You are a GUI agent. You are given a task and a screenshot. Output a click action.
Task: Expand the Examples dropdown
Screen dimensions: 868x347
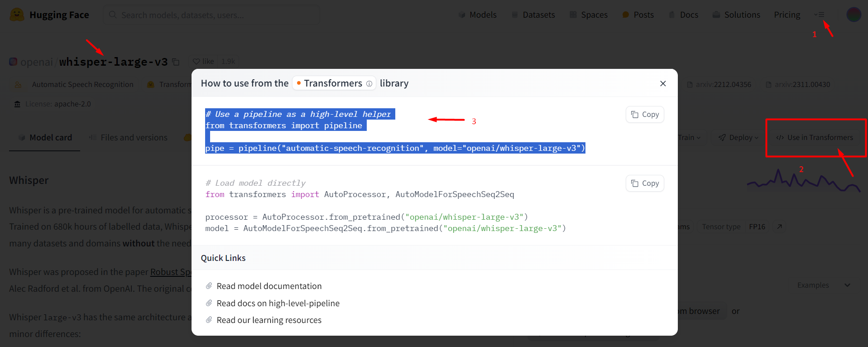coord(824,285)
